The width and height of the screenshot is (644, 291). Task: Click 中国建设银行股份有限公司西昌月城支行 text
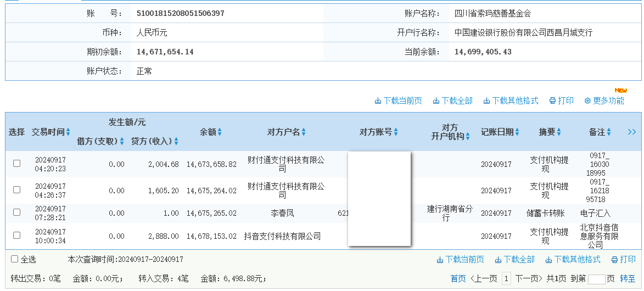point(524,32)
